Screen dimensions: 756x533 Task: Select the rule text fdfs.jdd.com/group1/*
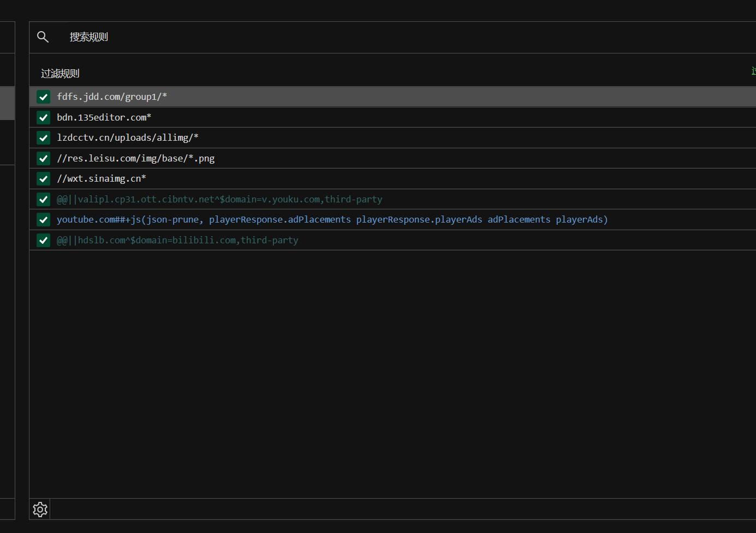(x=112, y=97)
